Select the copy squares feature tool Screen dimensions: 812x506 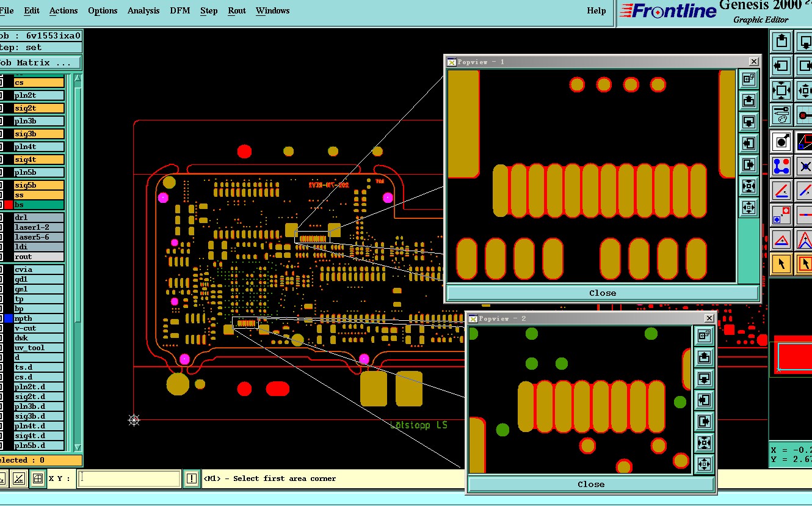781,215
